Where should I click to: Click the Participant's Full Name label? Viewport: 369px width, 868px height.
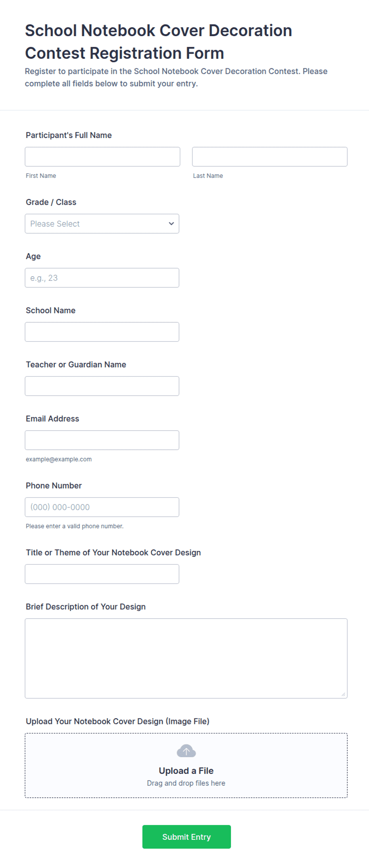tap(69, 135)
